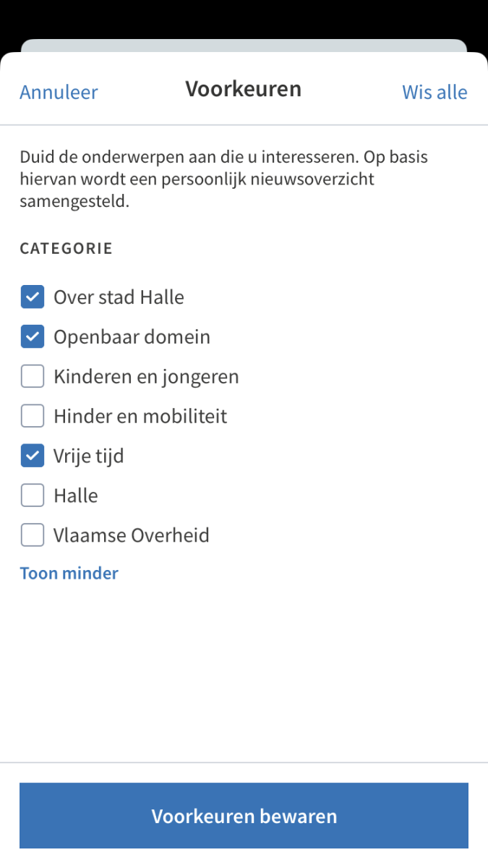488x868 pixels.
Task: Enable the 'Vlaamse Overheid' checkbox
Action: [x=32, y=535]
